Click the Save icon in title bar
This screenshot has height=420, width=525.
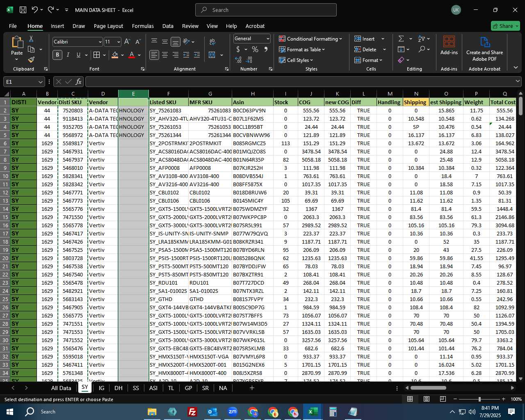23,10
